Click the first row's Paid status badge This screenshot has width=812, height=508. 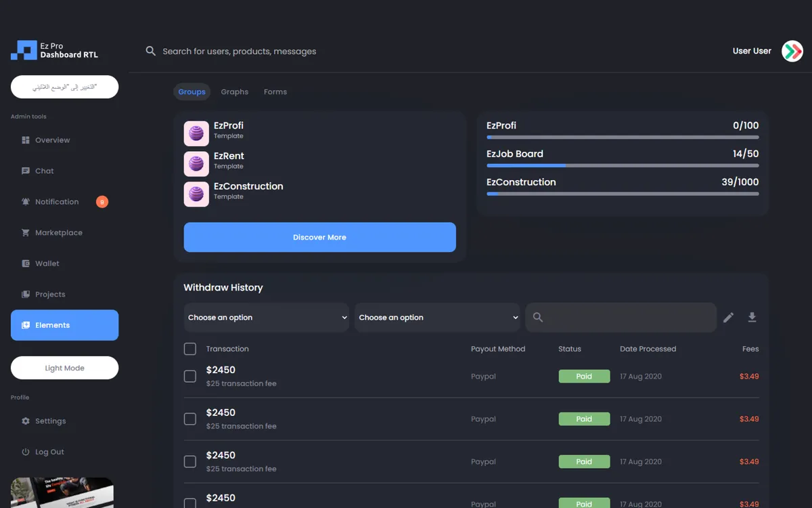point(584,376)
